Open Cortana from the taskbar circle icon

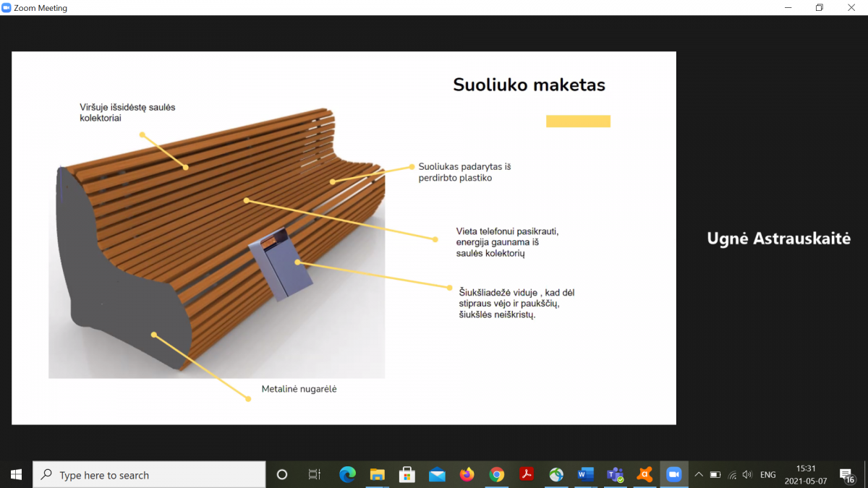tap(282, 475)
